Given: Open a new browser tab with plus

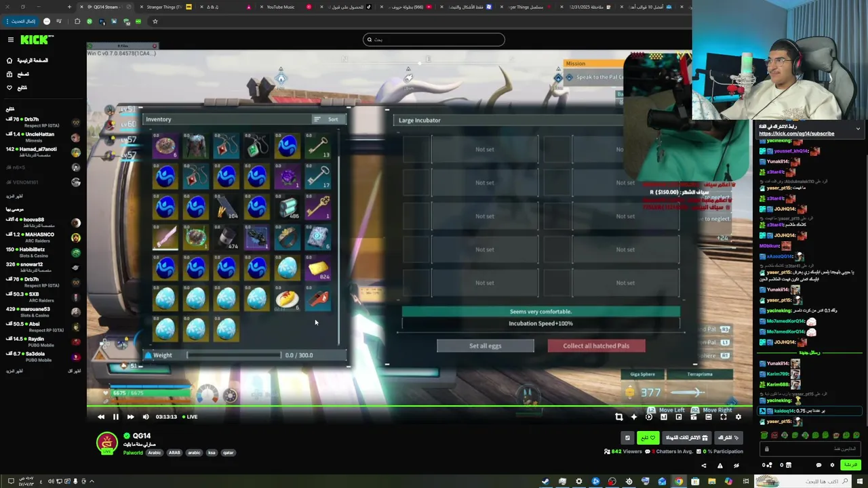Looking at the screenshot, I should coord(69,7).
